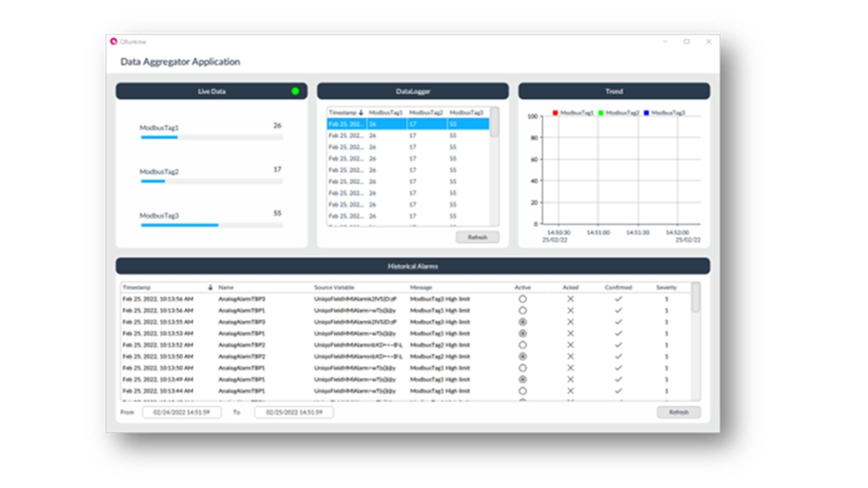Sort by ModbusTag1 column in DataLogger table
Image resolution: width=868 pixels, height=488 pixels.
[386, 112]
